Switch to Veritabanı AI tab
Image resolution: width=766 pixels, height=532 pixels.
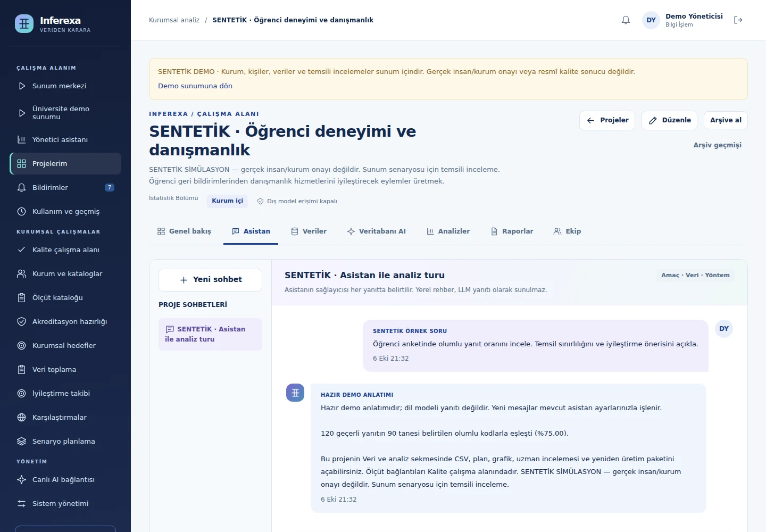pos(376,231)
